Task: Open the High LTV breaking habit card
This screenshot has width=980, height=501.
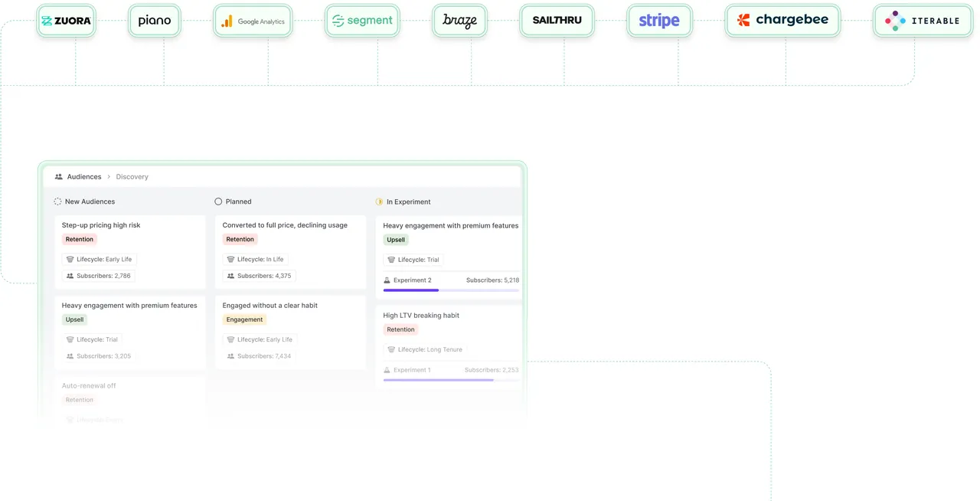Action: pyautogui.click(x=449, y=346)
